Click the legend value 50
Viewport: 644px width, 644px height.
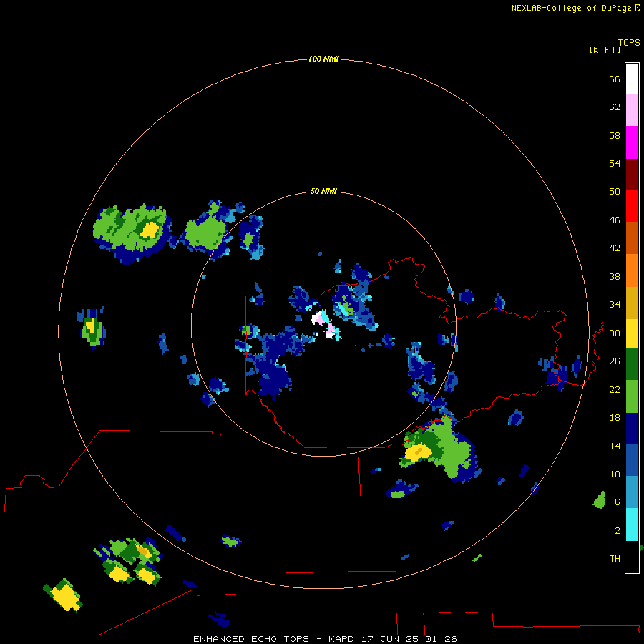(615, 191)
